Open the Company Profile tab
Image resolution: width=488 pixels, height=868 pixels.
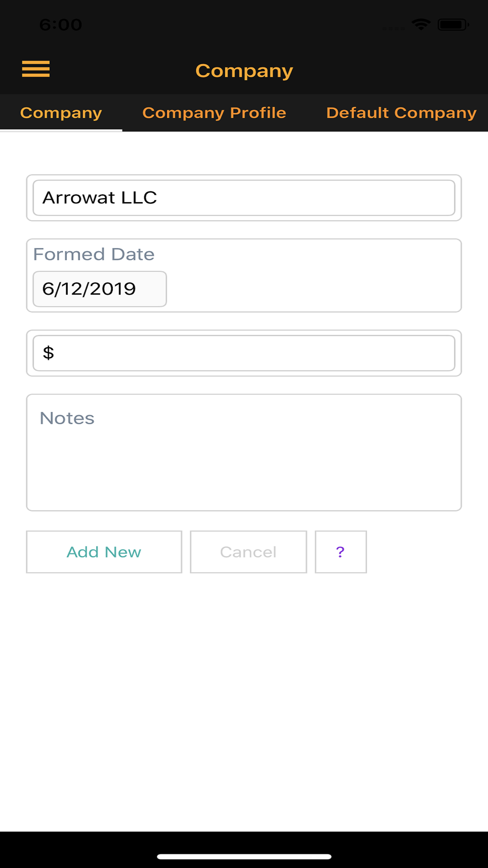pos(214,113)
